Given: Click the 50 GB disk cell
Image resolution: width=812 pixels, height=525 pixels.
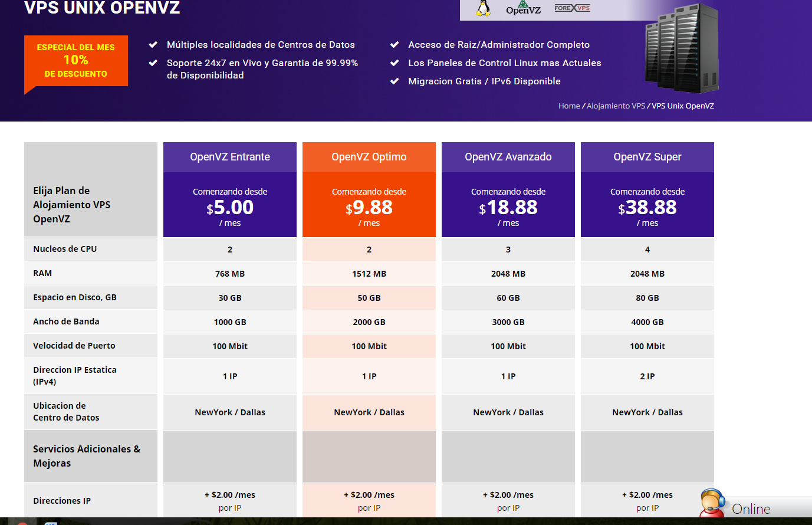Looking at the screenshot, I should [x=369, y=298].
